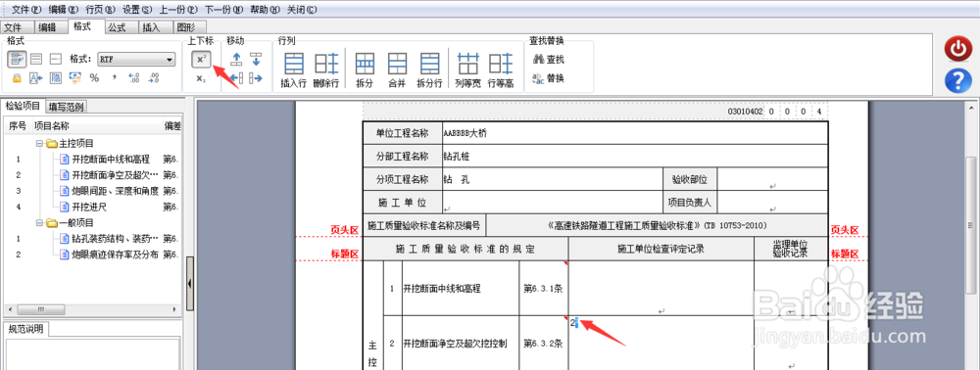
Task: Click the 序号 column header
Action: (x=18, y=126)
